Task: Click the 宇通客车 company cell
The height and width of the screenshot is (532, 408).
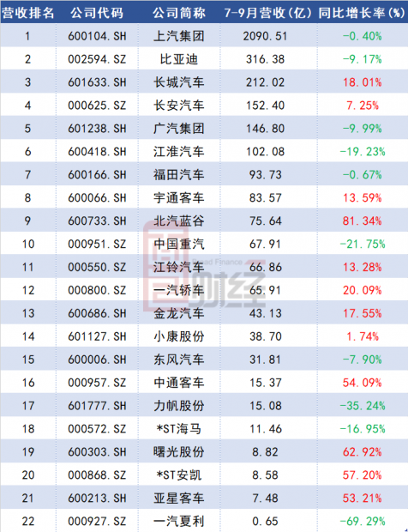Action: 178,197
